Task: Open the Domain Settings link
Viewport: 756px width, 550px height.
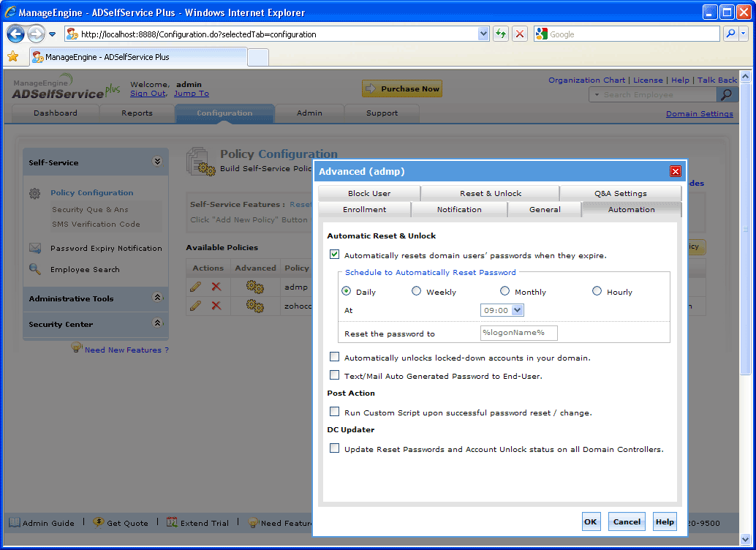Action: (x=700, y=114)
